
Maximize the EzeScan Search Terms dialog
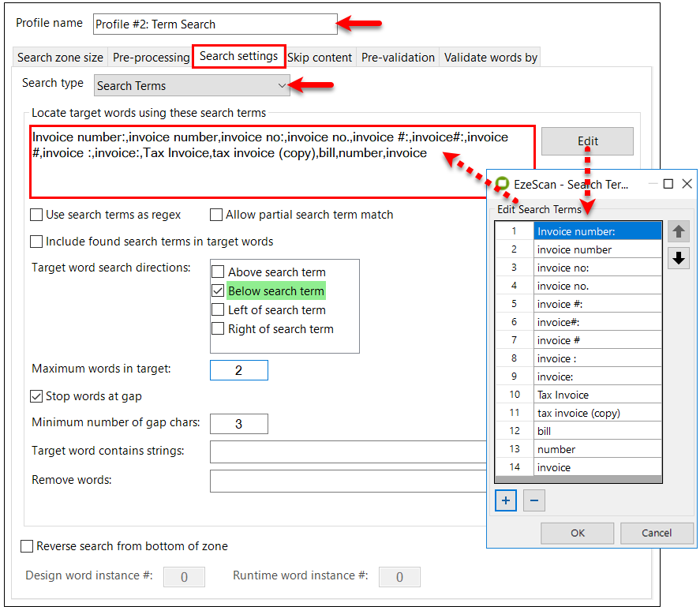coord(668,184)
